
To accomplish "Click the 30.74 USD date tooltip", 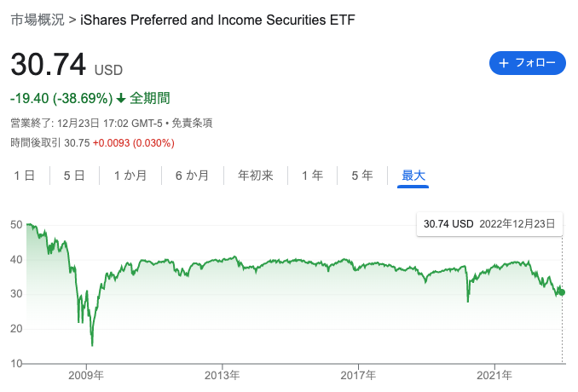I will 489,224.
